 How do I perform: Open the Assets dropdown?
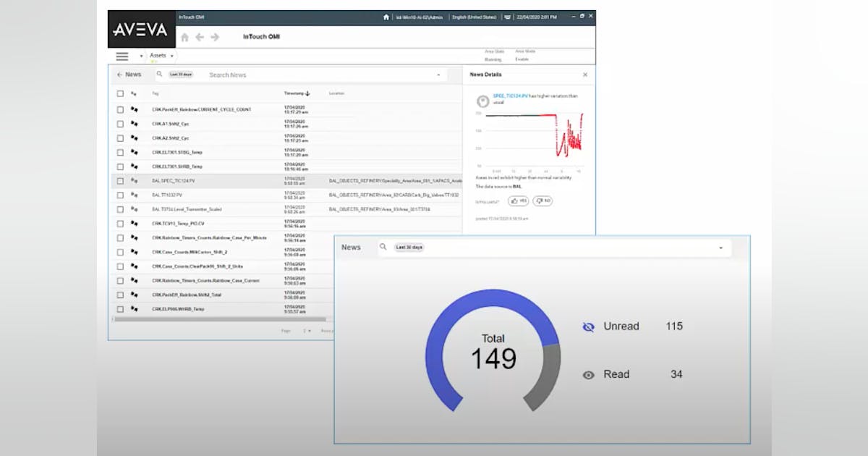point(161,55)
